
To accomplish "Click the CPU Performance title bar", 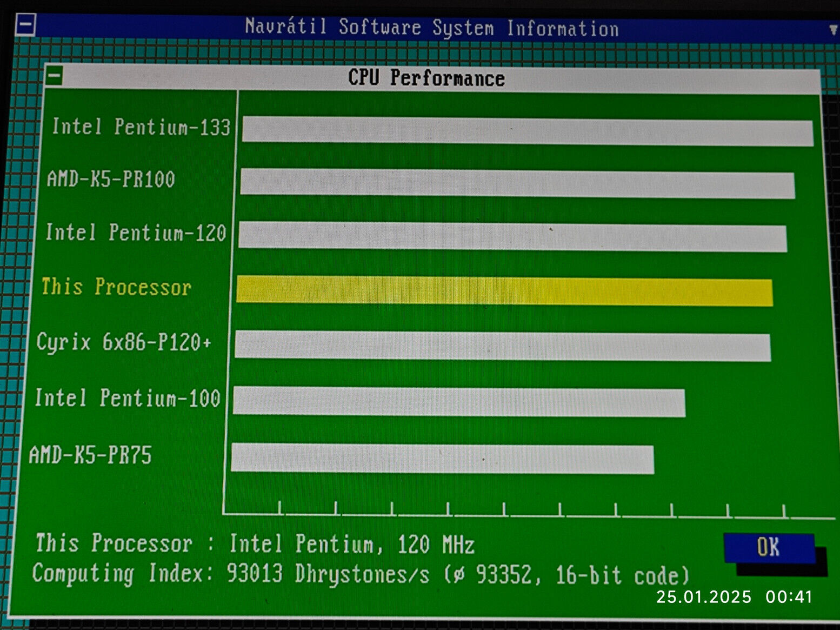I will (432, 78).
